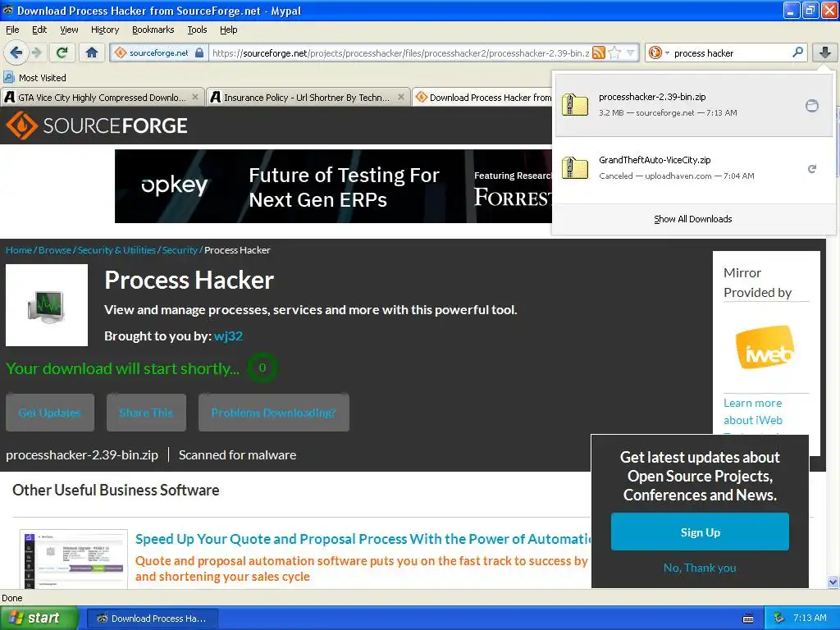Screen dimensions: 840x630
Task: Open Security & Utilities breadcrumb link
Action: click(x=116, y=250)
